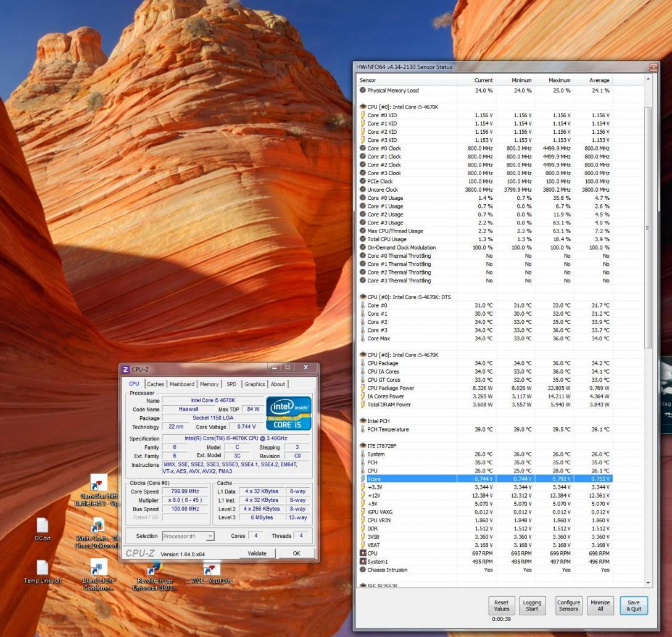Select the CPU tab in CPU-Z

tap(134, 384)
